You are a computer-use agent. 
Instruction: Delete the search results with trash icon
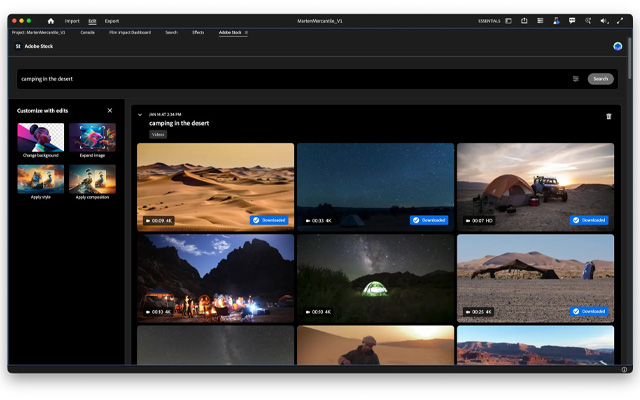point(609,116)
